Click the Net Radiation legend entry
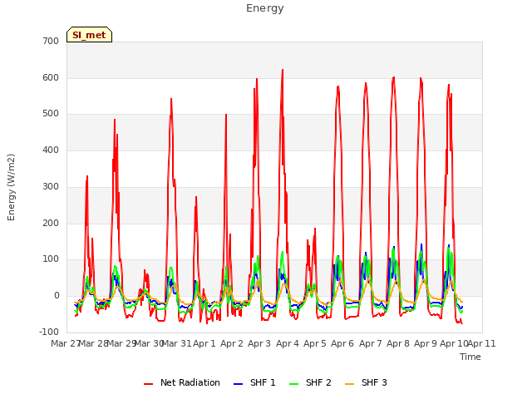This screenshot has height=399, width=532. pos(182,382)
